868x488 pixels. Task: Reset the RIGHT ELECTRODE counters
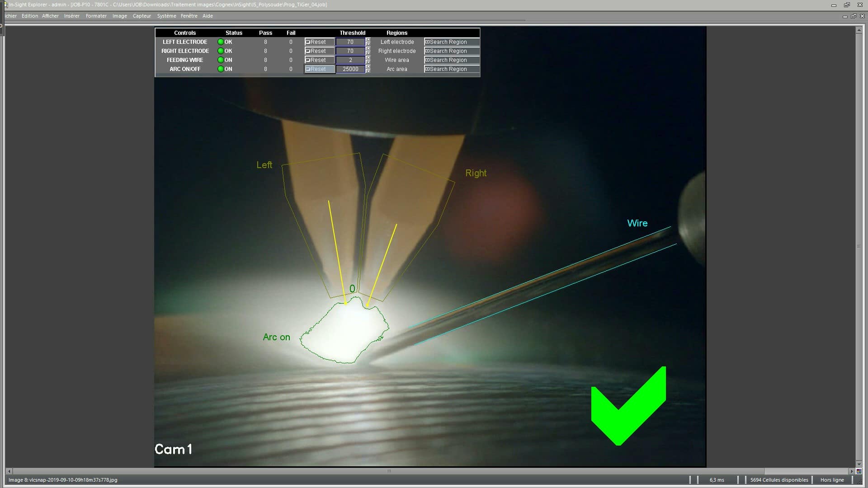point(320,51)
